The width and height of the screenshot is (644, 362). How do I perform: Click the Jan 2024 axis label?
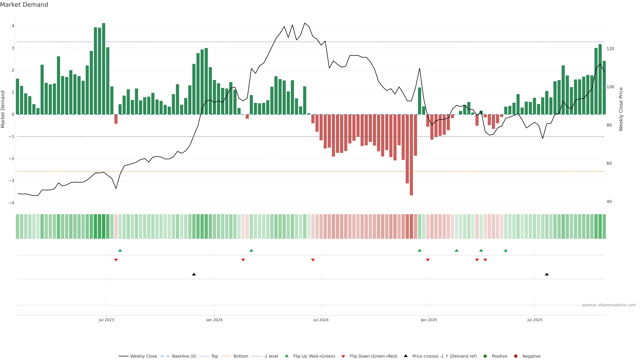click(214, 320)
